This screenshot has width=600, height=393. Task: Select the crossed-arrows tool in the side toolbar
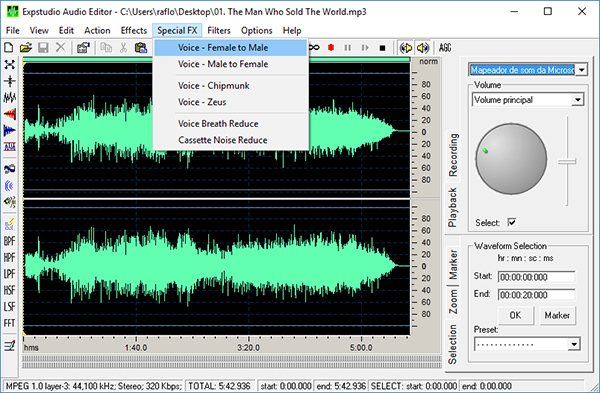[10, 64]
